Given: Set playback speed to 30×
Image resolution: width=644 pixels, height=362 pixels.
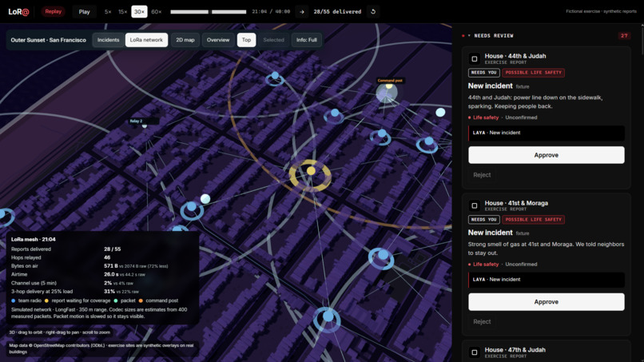Looking at the screenshot, I should coord(139,11).
